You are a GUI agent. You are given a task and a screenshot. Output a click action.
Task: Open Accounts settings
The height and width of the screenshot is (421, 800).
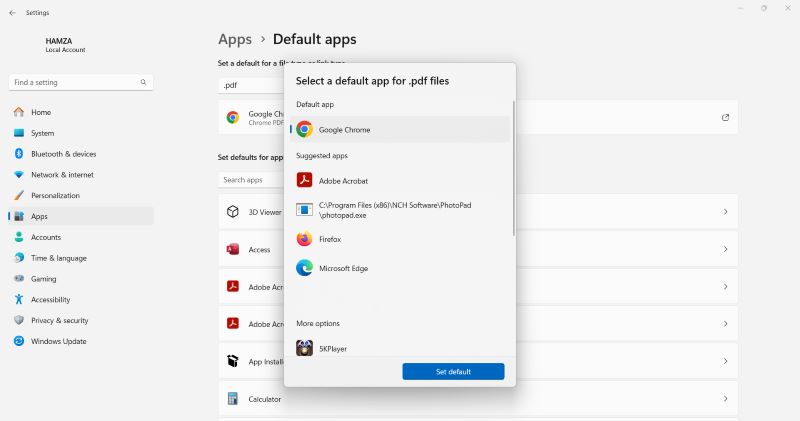tap(81, 237)
